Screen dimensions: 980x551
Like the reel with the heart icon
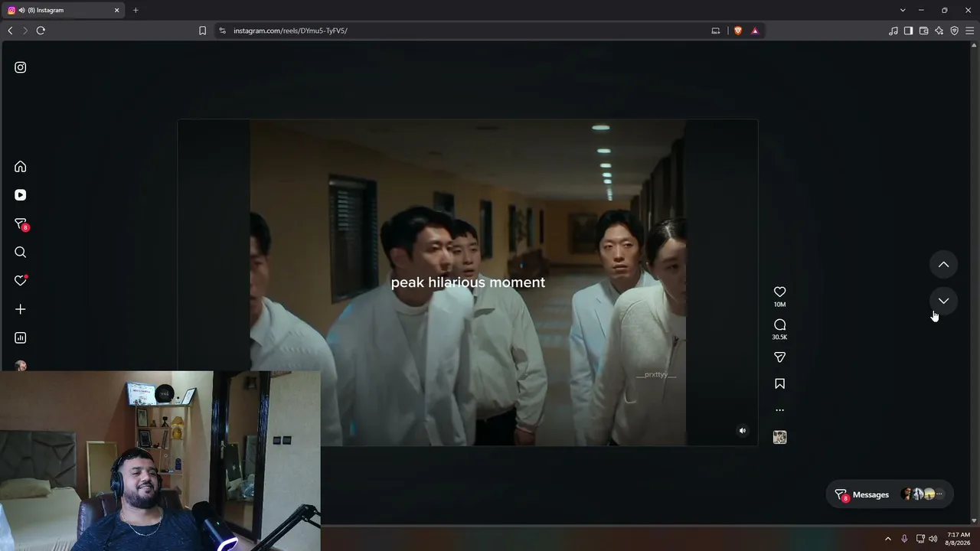779,292
